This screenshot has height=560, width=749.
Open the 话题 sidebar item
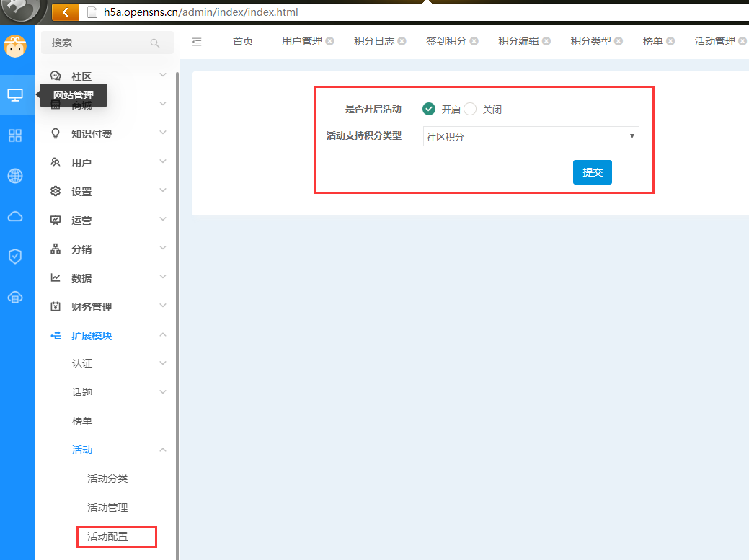[x=82, y=392]
